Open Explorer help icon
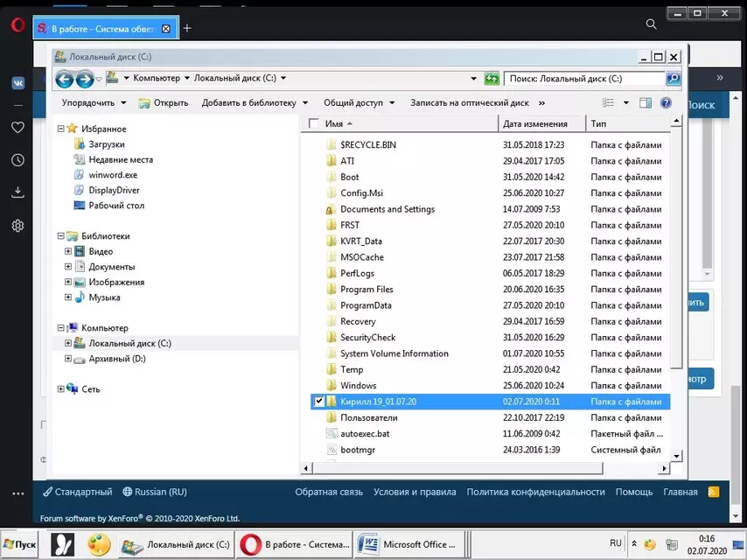 tap(666, 103)
